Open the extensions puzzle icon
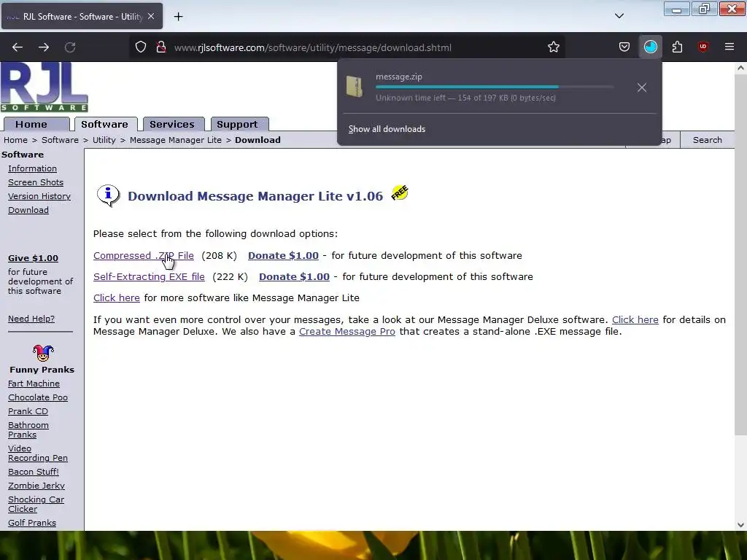 point(677,47)
